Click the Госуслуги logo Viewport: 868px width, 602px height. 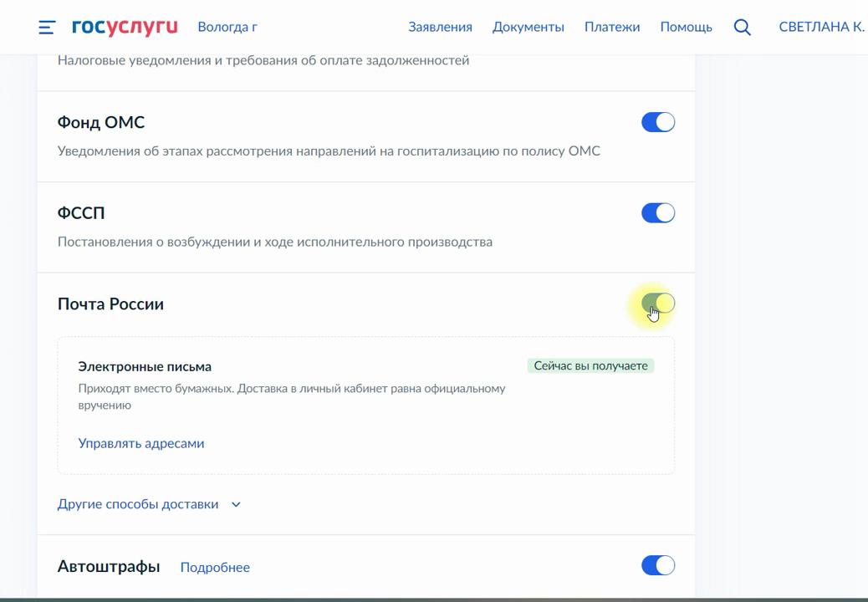(x=125, y=27)
